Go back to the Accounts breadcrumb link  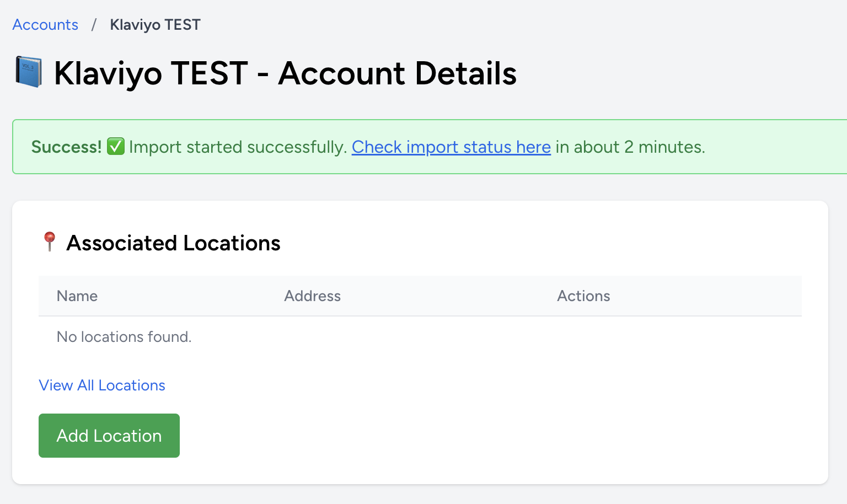pos(45,25)
